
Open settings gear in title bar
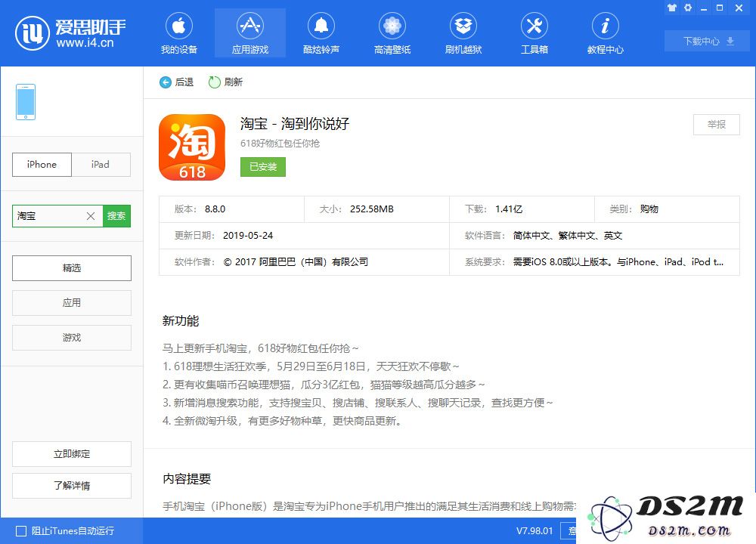point(688,8)
